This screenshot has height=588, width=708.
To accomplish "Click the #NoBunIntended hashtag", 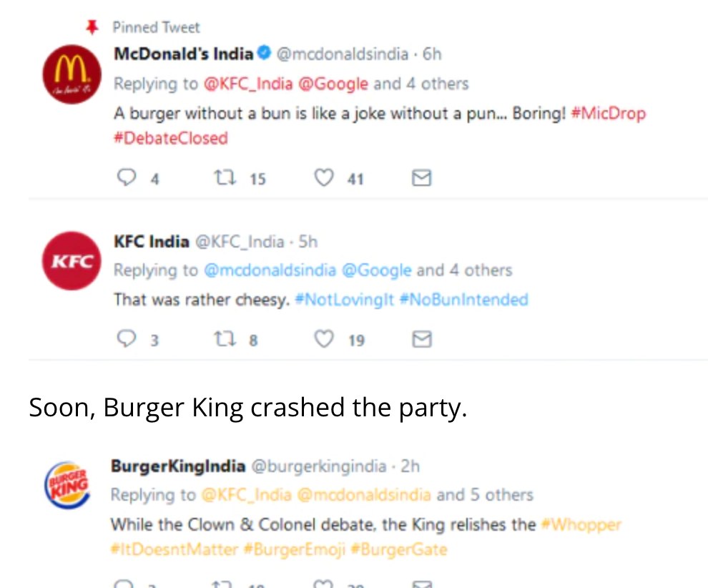I will point(463,299).
